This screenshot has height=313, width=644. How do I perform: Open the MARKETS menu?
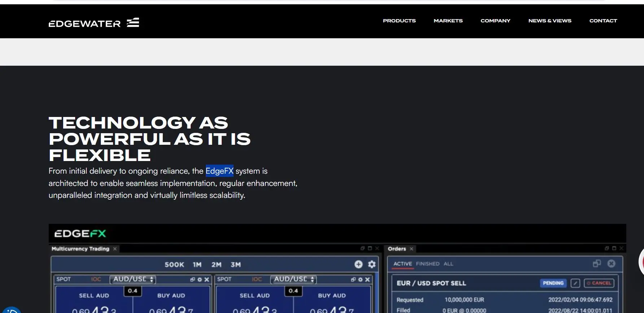(x=448, y=21)
